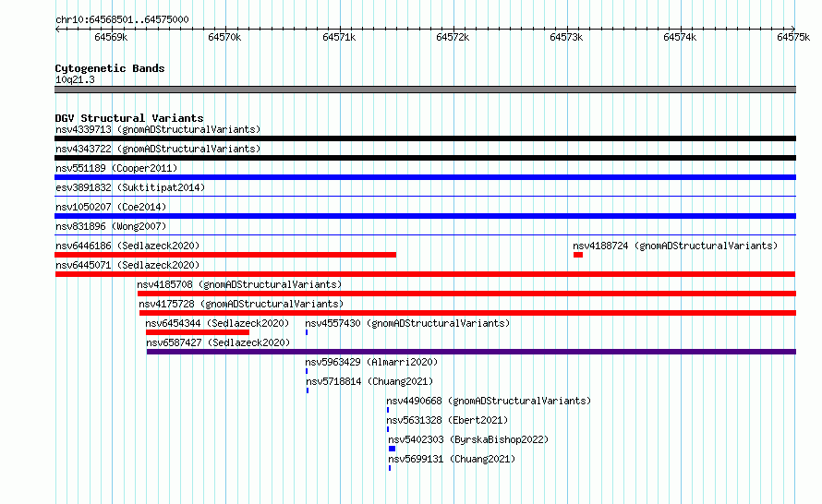Open the nsv5963429 (Almarri2020) label

371,362
